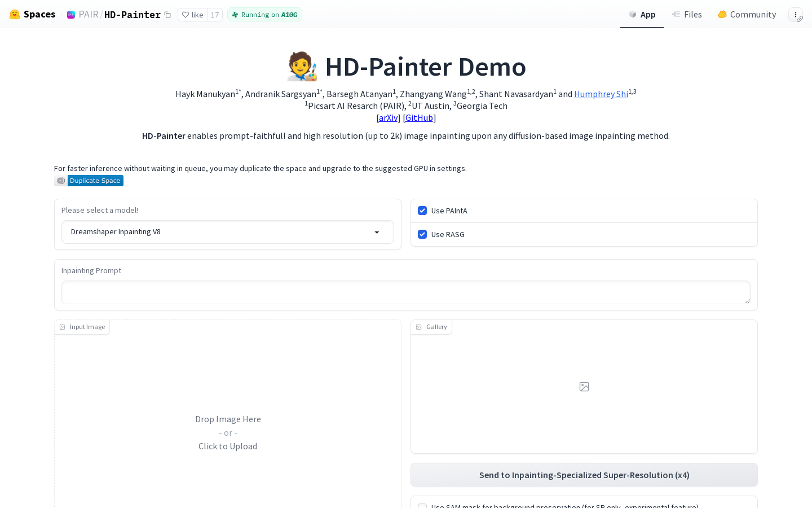Uncheck the Use PAIntA checkbox
The width and height of the screenshot is (812, 508).
pos(422,211)
